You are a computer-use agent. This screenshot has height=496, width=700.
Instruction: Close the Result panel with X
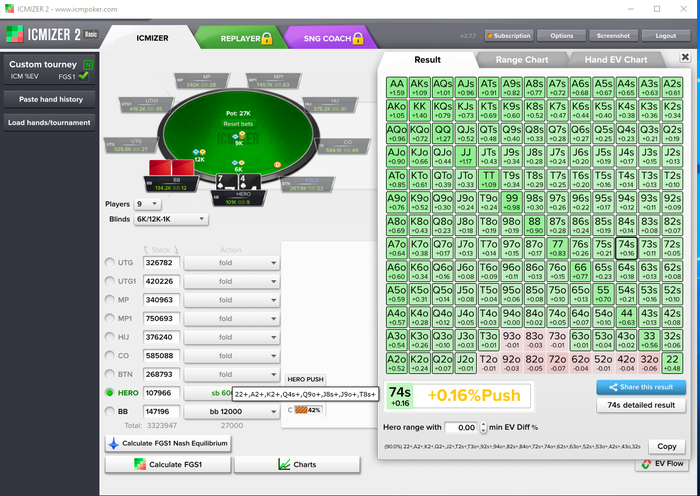(x=685, y=57)
